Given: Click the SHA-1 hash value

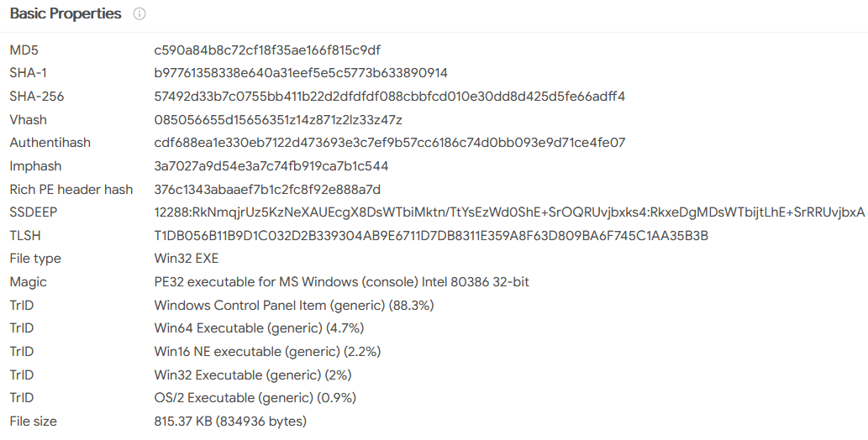Looking at the screenshot, I should (301, 73).
